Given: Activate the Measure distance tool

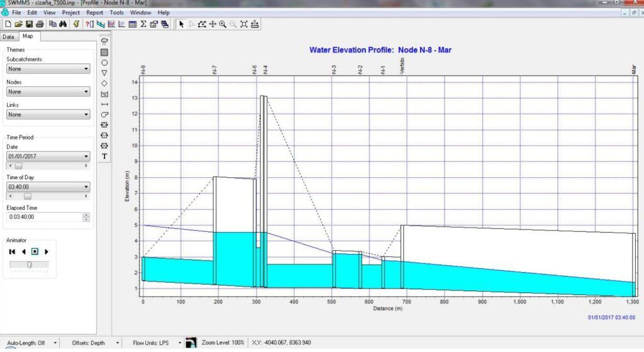Looking at the screenshot, I should click(x=255, y=25).
